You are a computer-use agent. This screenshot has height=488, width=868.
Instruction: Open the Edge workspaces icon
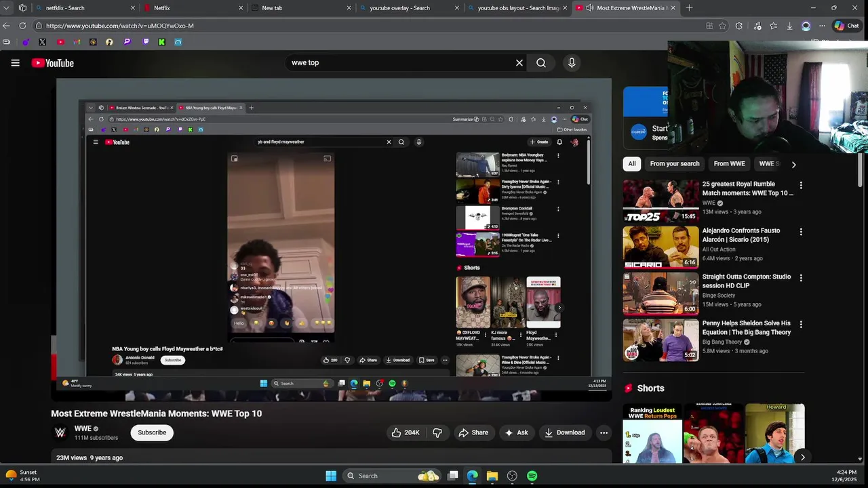(x=22, y=8)
